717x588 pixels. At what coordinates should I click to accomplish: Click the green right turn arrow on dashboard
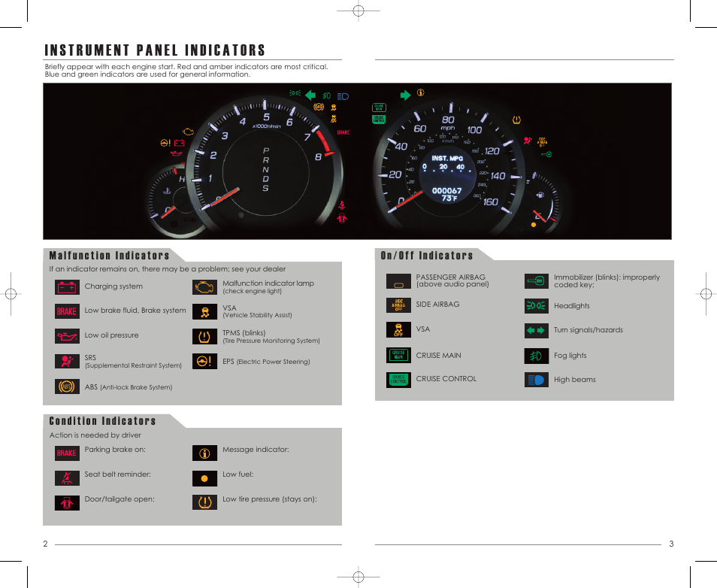coord(406,95)
